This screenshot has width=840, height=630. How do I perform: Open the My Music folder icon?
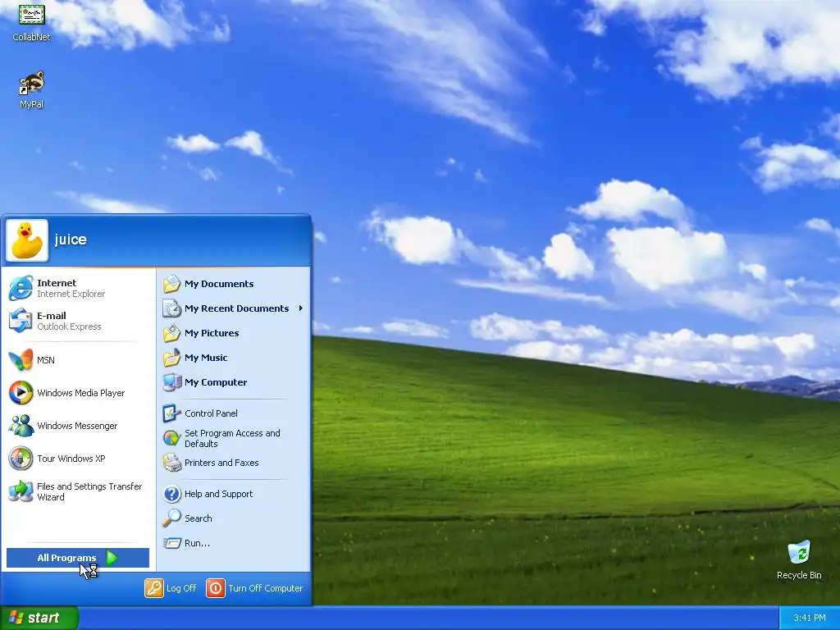(172, 358)
